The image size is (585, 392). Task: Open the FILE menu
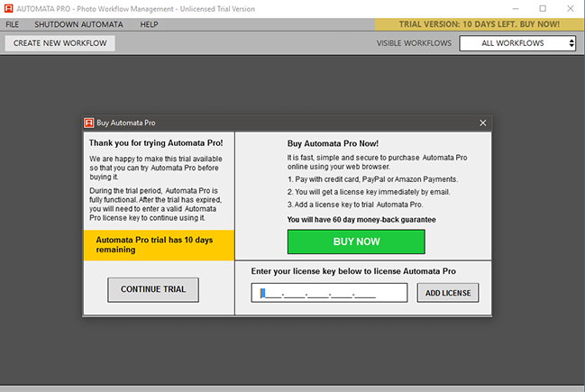click(12, 24)
